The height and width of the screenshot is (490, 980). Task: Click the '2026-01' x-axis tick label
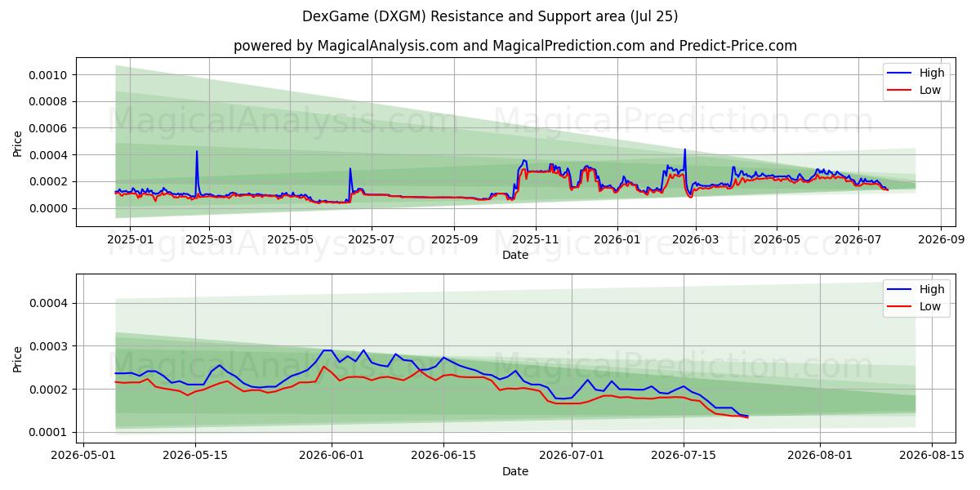pos(617,240)
